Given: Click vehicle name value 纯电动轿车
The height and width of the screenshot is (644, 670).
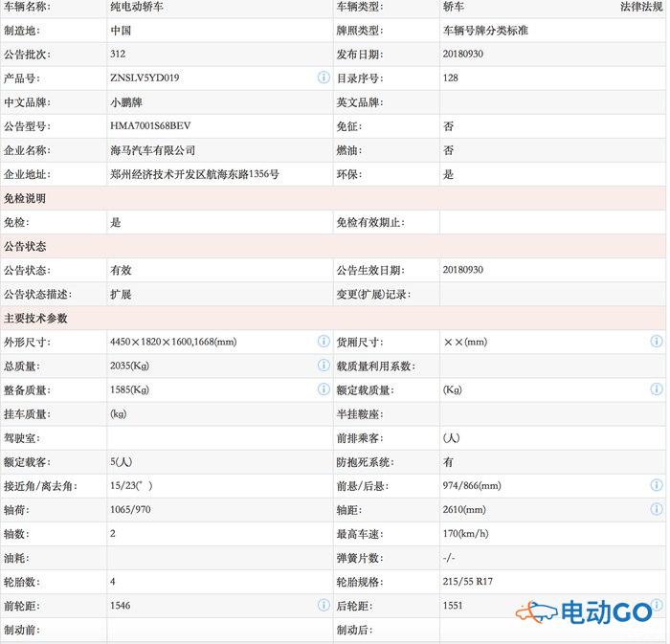Looking at the screenshot, I should (136, 7).
